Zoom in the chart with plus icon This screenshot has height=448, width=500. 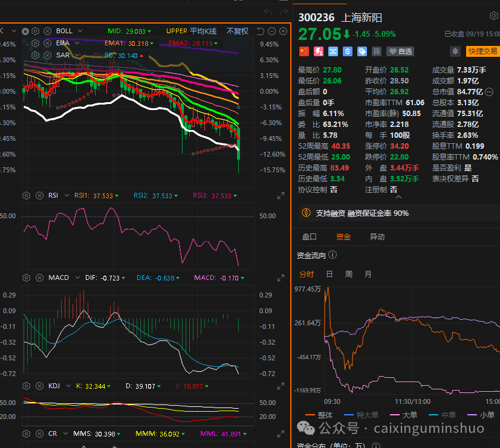tap(284, 31)
